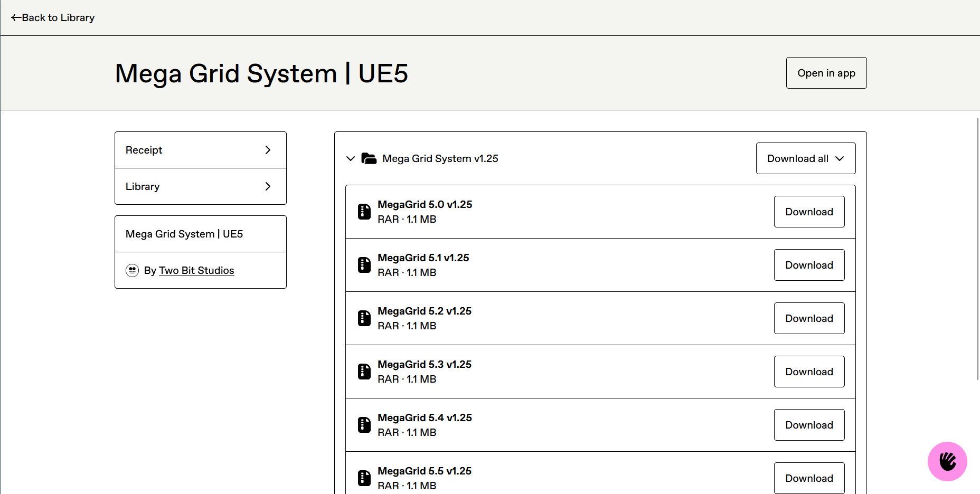Download MegaGrid 5.5 v1.25

[x=809, y=478]
